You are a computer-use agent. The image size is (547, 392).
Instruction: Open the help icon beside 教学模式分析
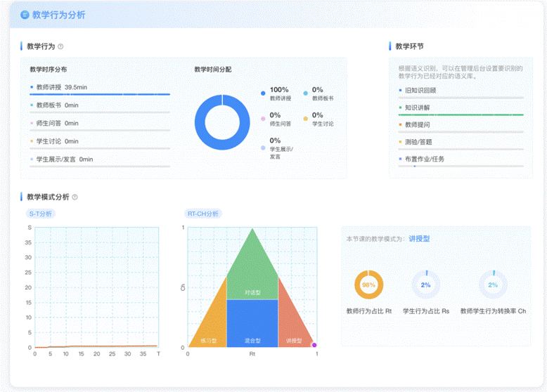pyautogui.click(x=75, y=197)
